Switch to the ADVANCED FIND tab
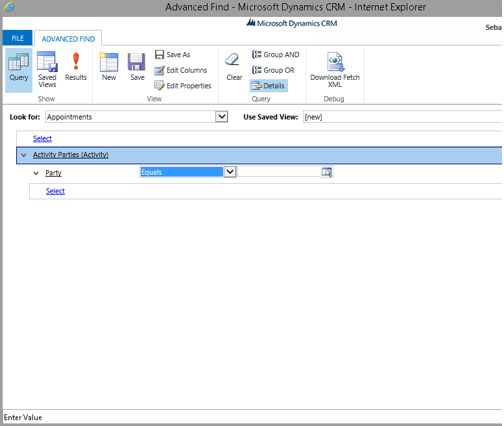The height and width of the screenshot is (426, 504). (68, 38)
